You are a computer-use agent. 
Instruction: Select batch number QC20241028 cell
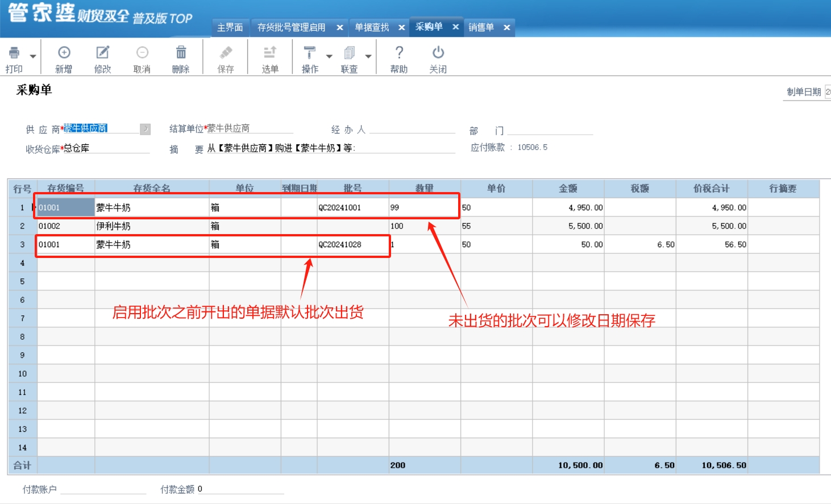pos(353,244)
